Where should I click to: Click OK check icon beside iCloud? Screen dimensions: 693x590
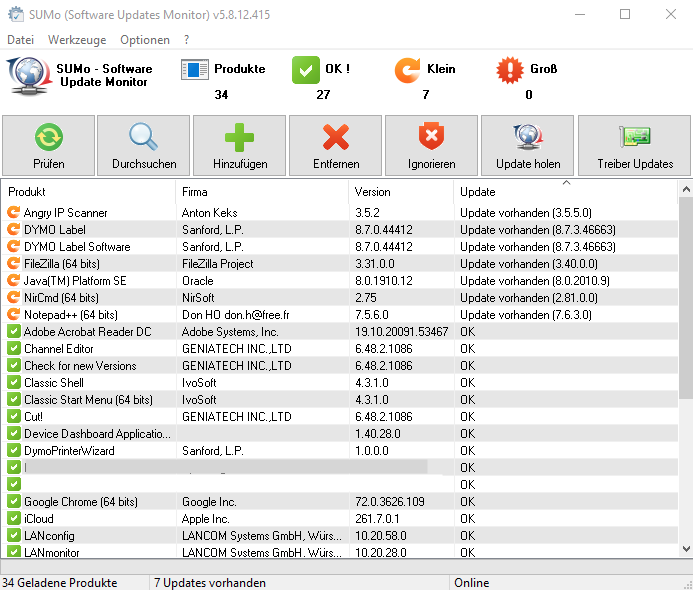click(x=14, y=518)
